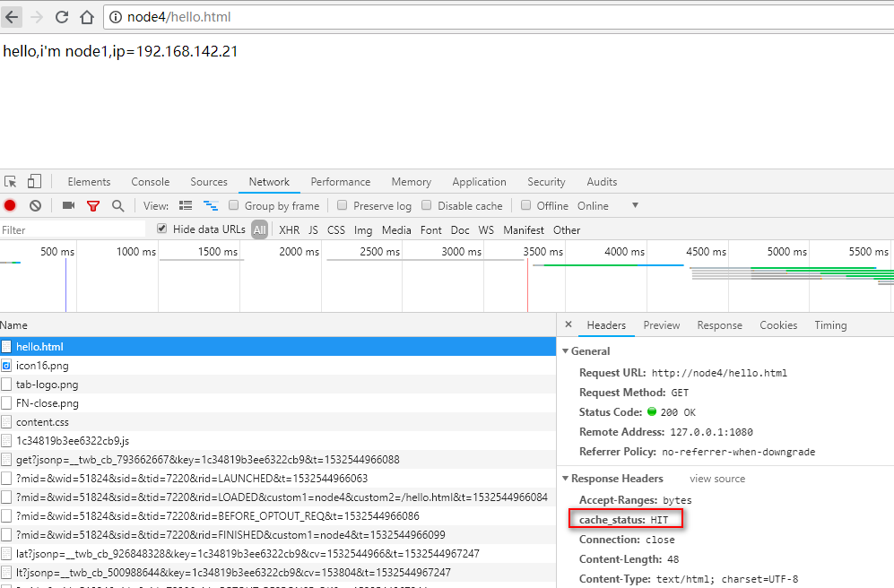The width and height of the screenshot is (894, 588).
Task: View site info icon in address bar
Action: click(x=116, y=17)
